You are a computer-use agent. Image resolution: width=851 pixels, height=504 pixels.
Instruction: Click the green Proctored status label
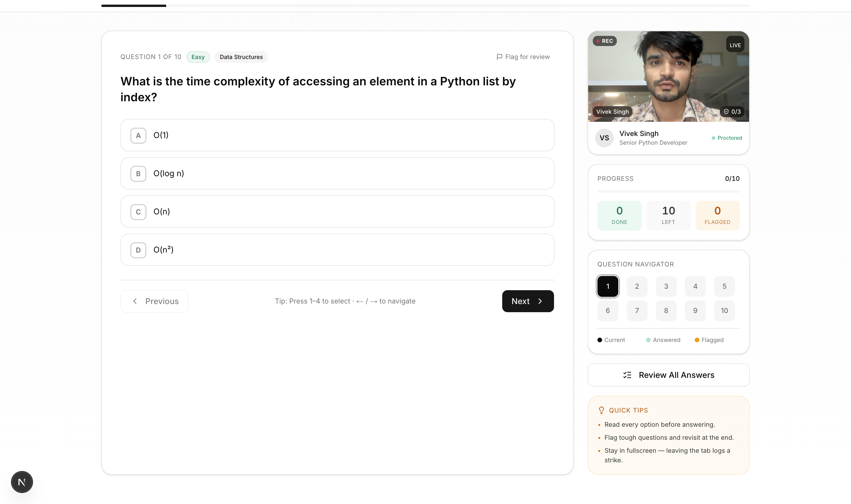click(727, 138)
